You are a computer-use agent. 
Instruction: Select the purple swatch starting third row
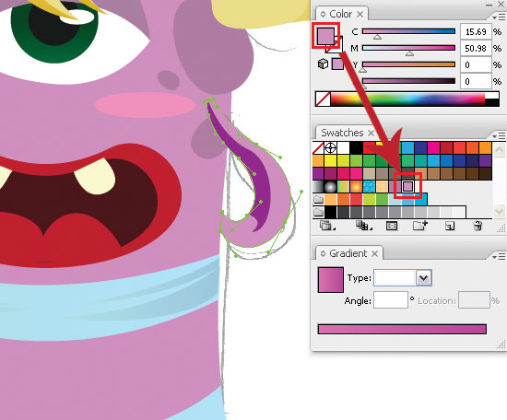coord(318,173)
